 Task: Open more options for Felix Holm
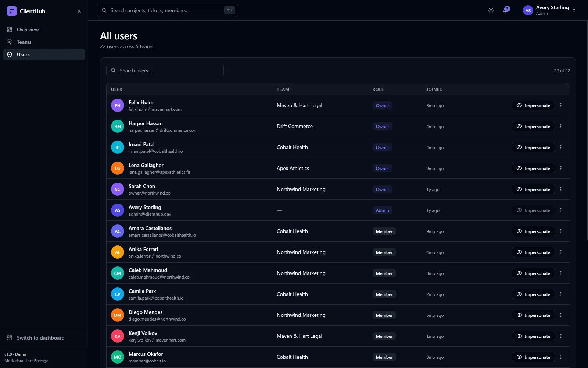click(561, 105)
